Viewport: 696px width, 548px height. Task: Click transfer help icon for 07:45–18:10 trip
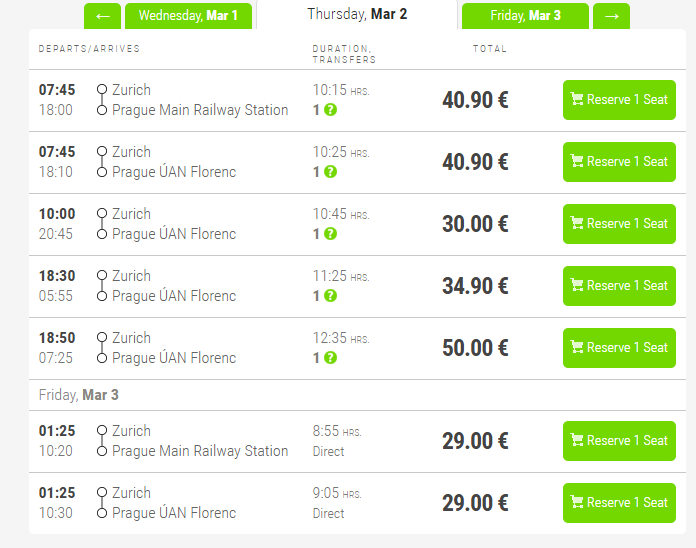pos(330,172)
